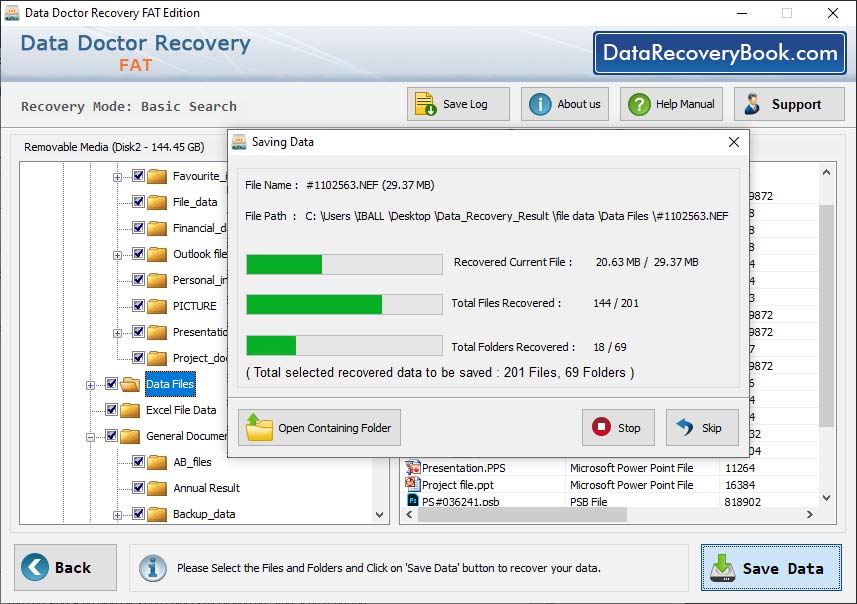Toggle the Backup_data checkbox
Viewport: 857px width, 604px height.
[137, 514]
